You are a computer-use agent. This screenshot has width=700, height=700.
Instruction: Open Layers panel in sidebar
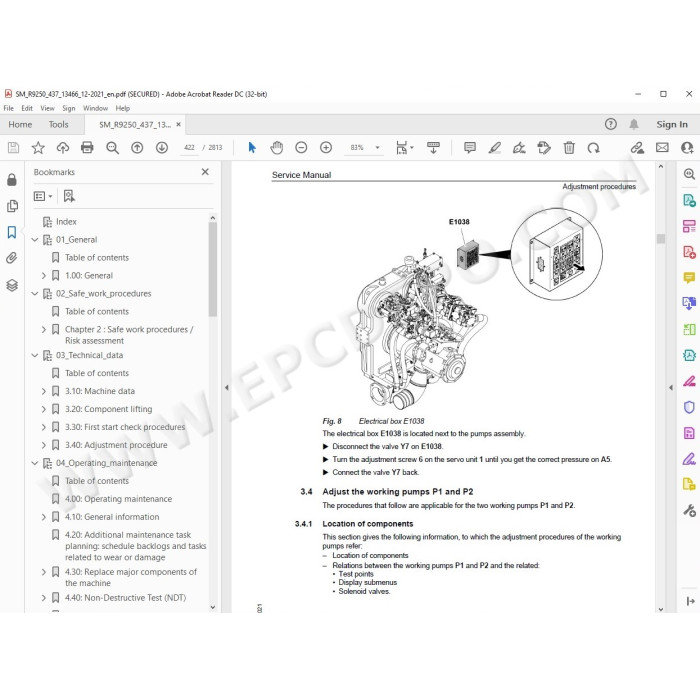point(12,285)
